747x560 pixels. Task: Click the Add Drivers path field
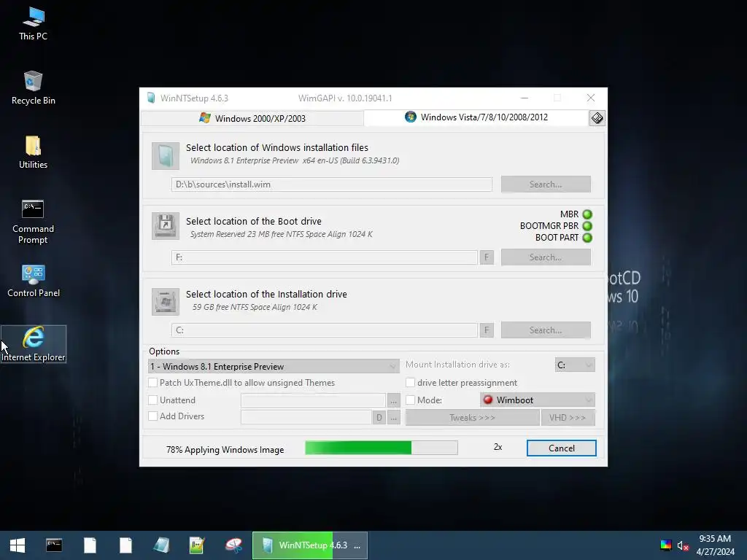(306, 417)
